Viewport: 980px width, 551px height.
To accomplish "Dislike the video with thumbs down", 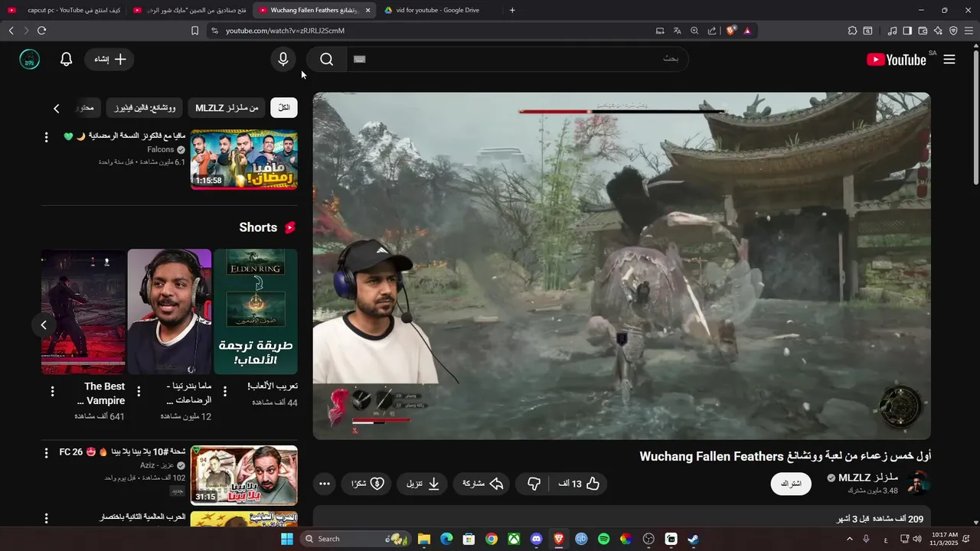I will 534,484.
